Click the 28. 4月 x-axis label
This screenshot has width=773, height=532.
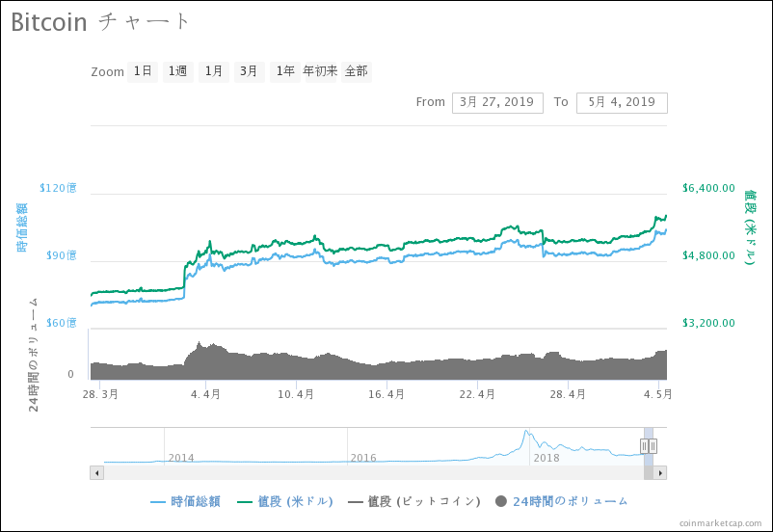568,394
